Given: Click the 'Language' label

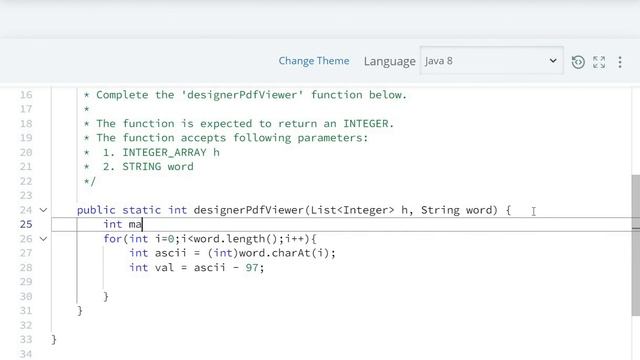Looking at the screenshot, I should click(x=389, y=61).
